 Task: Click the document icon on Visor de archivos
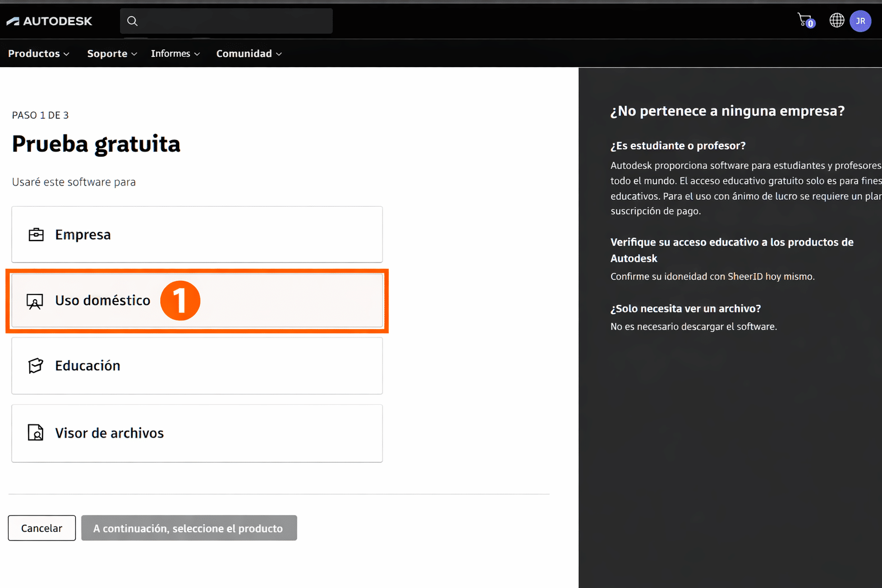[x=35, y=432]
